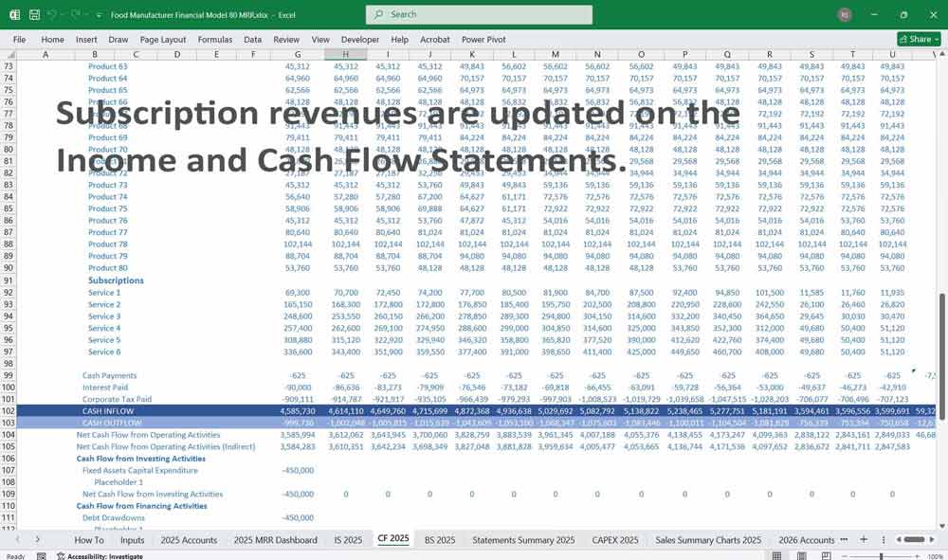Open the Formulas ribbon tab
948x560 pixels.
(x=214, y=40)
